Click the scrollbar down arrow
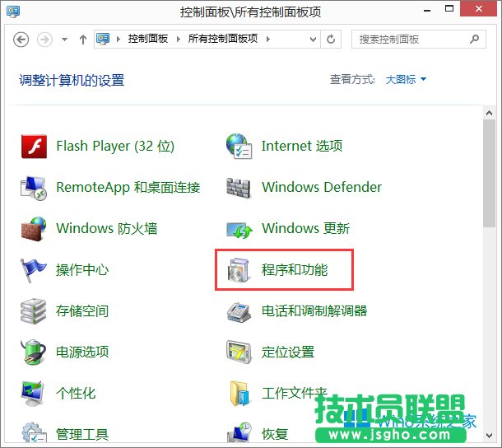502x448 pixels. [x=489, y=435]
